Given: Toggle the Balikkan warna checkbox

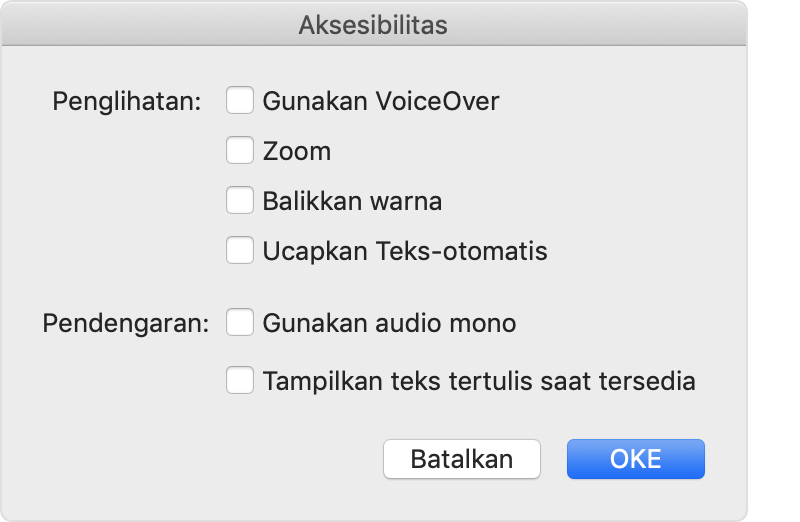Looking at the screenshot, I should tap(240, 201).
